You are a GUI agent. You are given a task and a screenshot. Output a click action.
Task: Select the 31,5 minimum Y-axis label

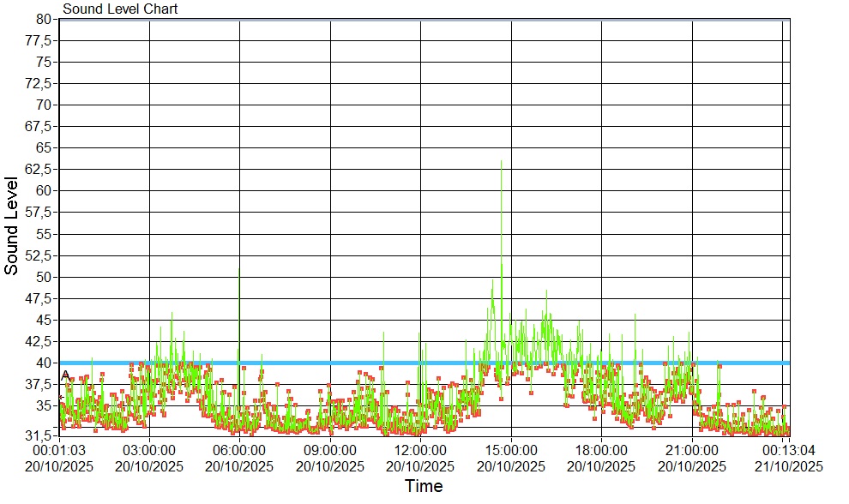[39, 435]
